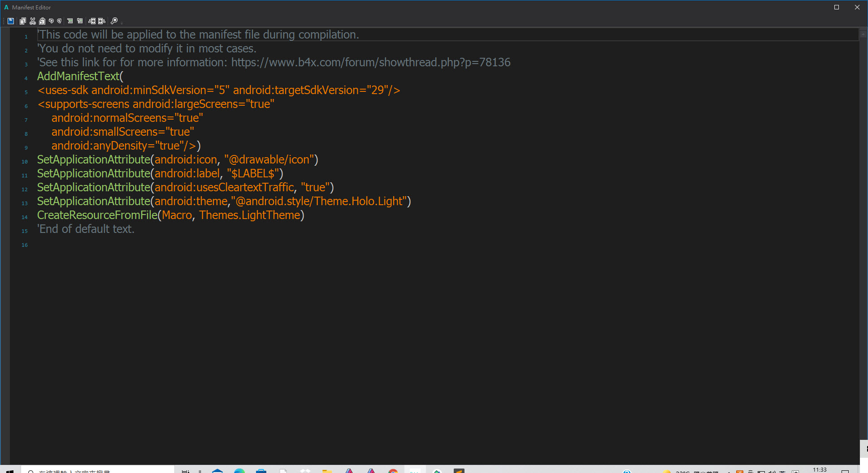This screenshot has width=868, height=473.
Task: Click android:minSdkVersion="5" in the uses-sdk line
Action: click(161, 90)
